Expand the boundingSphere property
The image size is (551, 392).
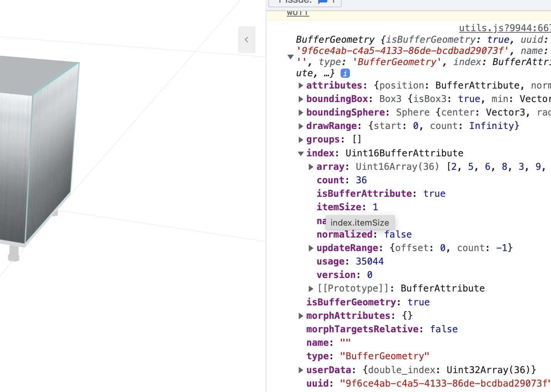301,112
